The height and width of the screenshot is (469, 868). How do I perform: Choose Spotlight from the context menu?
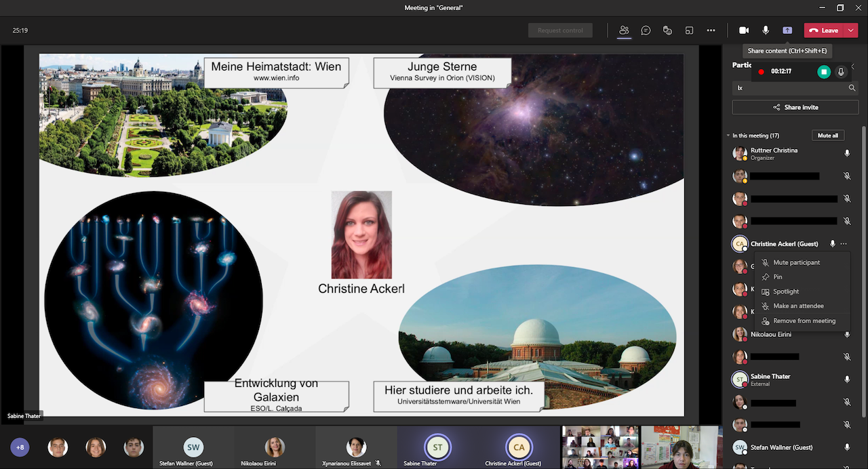(802, 291)
